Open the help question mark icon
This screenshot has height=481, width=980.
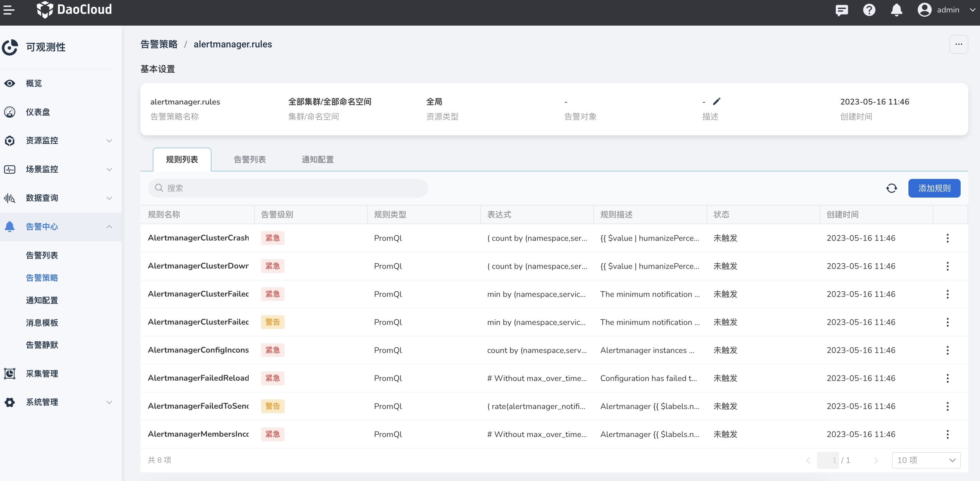click(x=869, y=10)
